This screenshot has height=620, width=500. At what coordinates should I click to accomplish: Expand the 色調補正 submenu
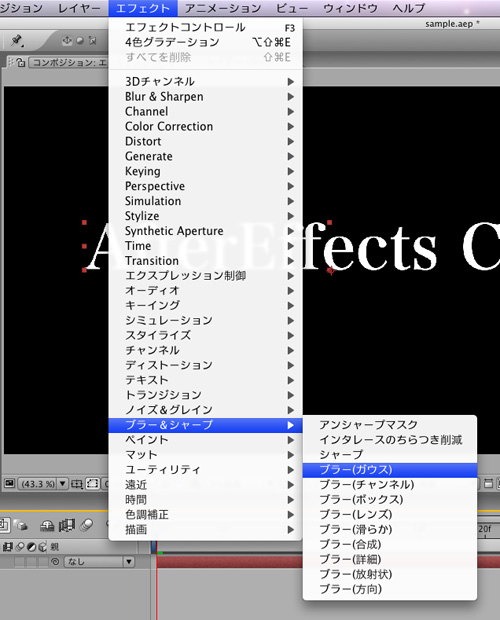tap(206, 515)
